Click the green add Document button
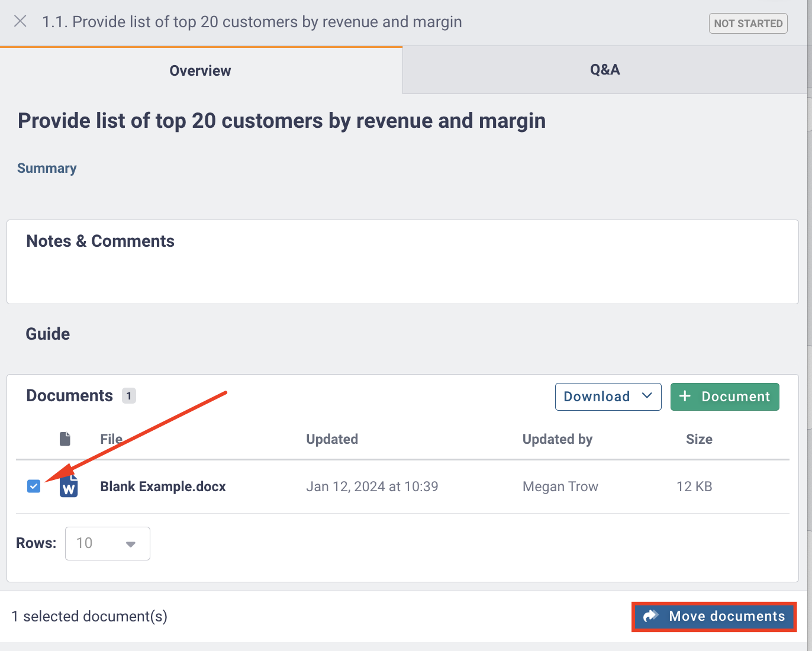 (x=724, y=397)
